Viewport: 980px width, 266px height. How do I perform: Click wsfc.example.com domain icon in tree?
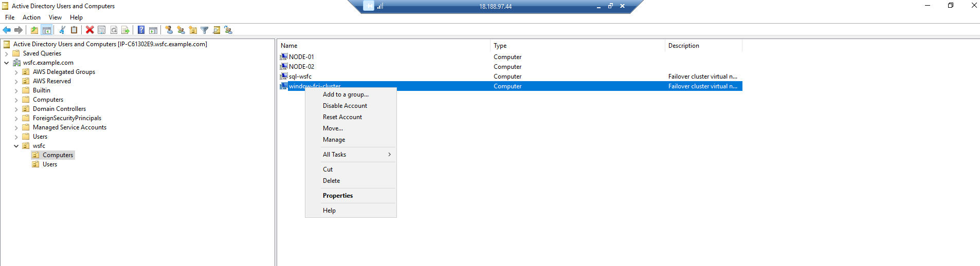17,63
